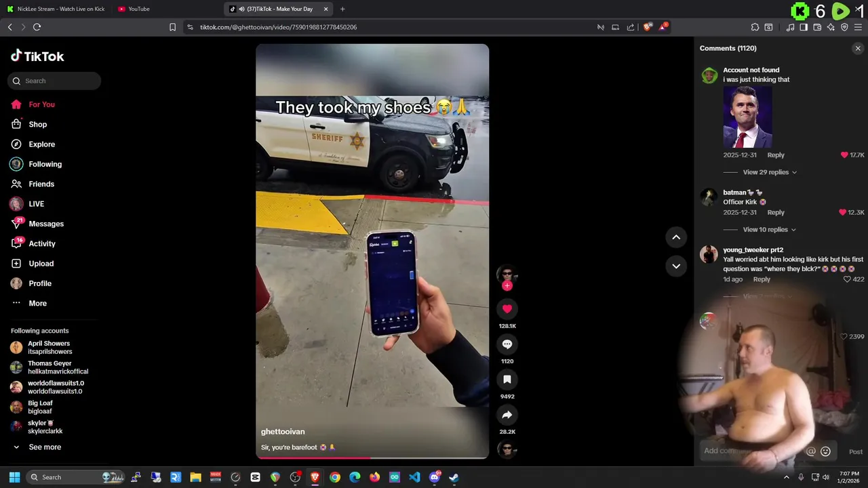Toggle the browser sidebar panel icon
The height and width of the screenshot is (488, 868).
(x=804, y=27)
